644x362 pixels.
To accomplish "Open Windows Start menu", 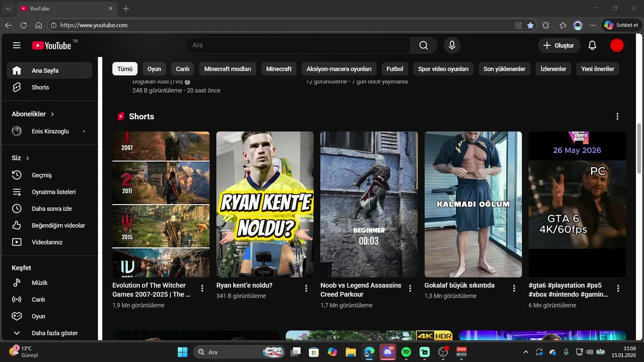I will [x=183, y=352].
